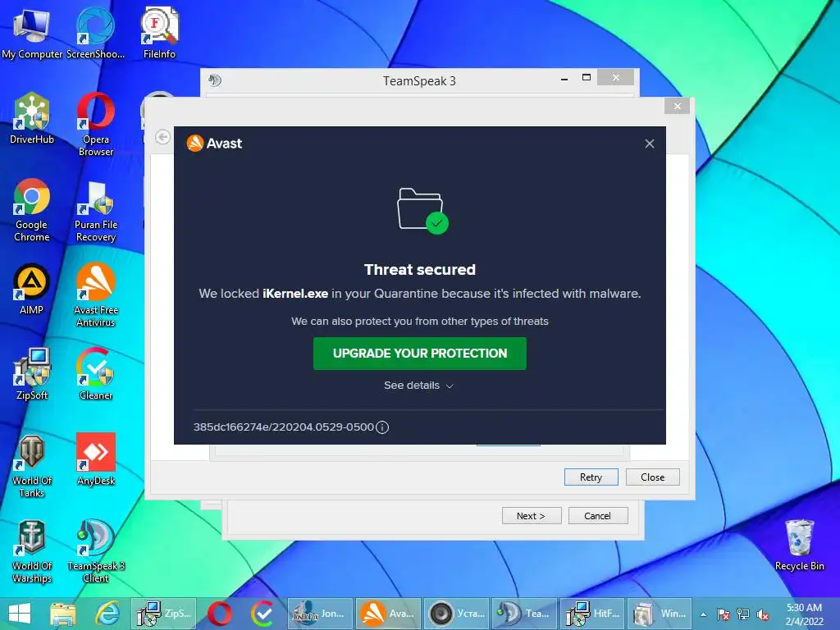The width and height of the screenshot is (840, 630).
Task: Click the muted volume tray icon
Action: [763, 614]
